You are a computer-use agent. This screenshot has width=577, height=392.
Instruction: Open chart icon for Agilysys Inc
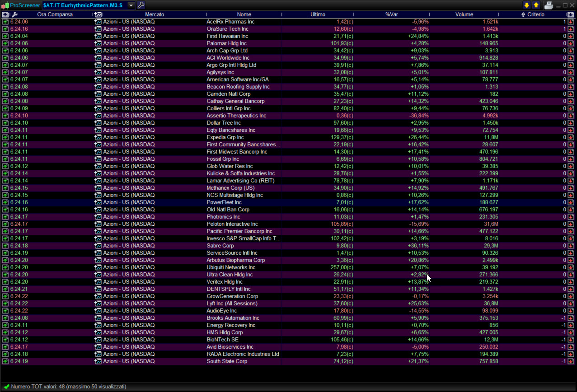(x=98, y=72)
